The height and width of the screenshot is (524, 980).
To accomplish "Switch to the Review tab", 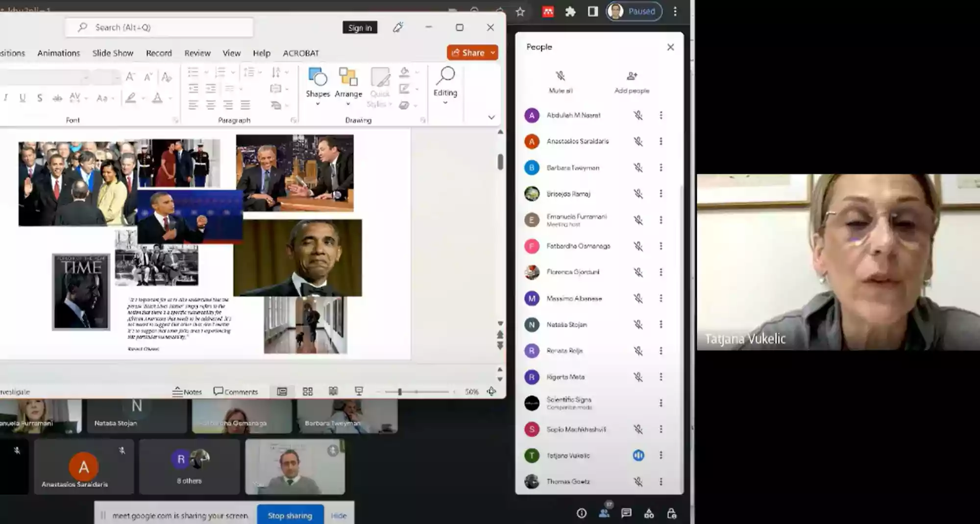I will tap(197, 53).
